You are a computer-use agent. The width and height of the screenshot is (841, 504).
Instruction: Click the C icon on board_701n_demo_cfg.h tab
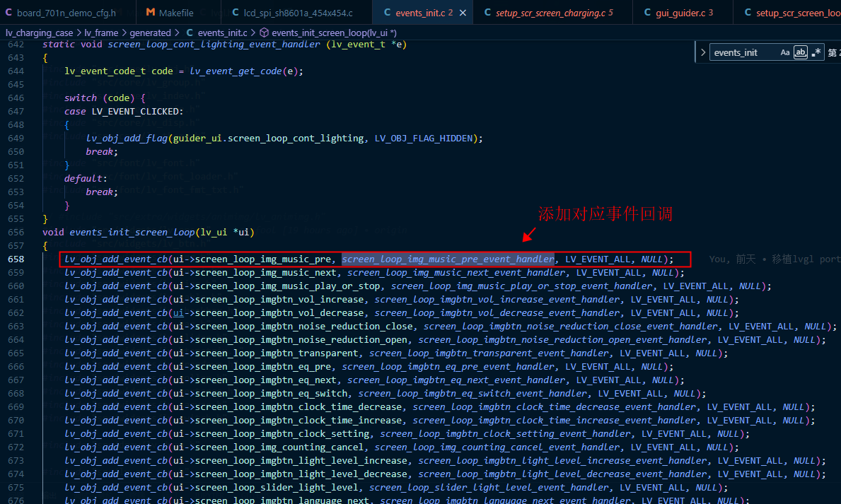pyautogui.click(x=8, y=12)
